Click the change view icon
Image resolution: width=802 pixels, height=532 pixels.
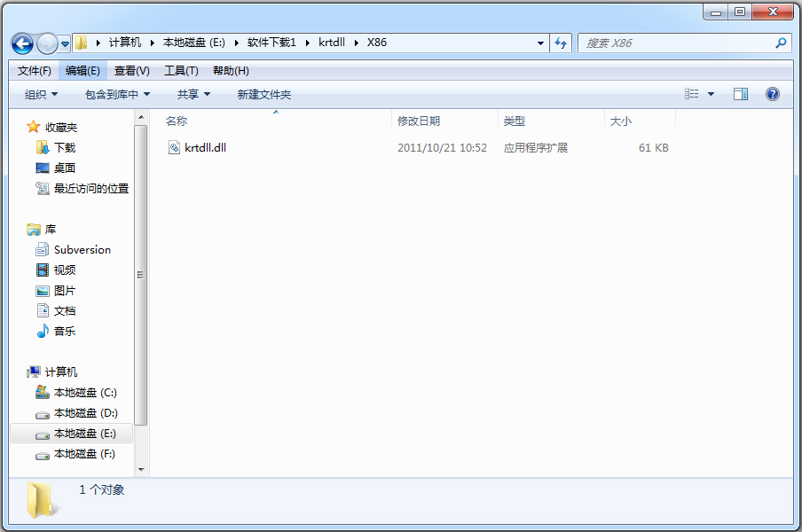click(692, 94)
